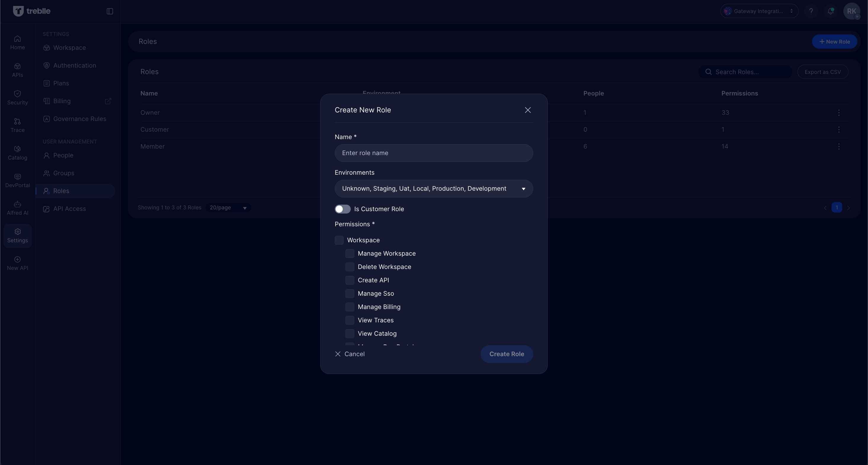
Task: Navigate to API Access menu item
Action: click(x=69, y=209)
